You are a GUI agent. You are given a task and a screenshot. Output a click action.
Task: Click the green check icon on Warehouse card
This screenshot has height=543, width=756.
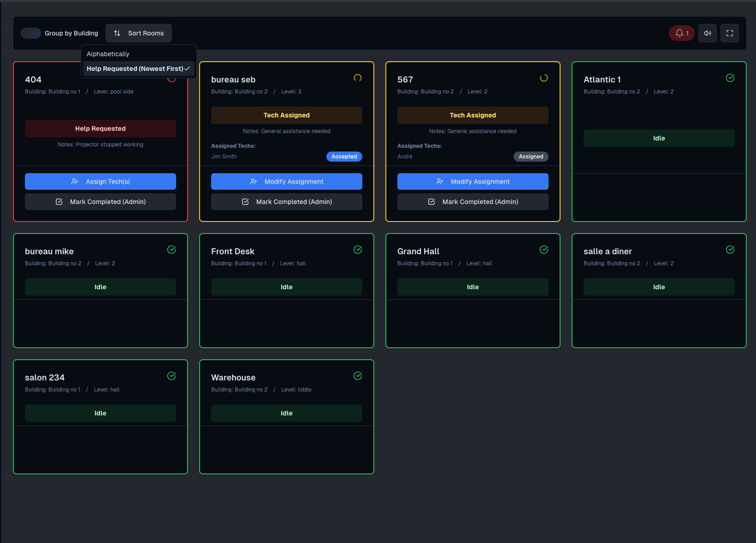(x=358, y=376)
